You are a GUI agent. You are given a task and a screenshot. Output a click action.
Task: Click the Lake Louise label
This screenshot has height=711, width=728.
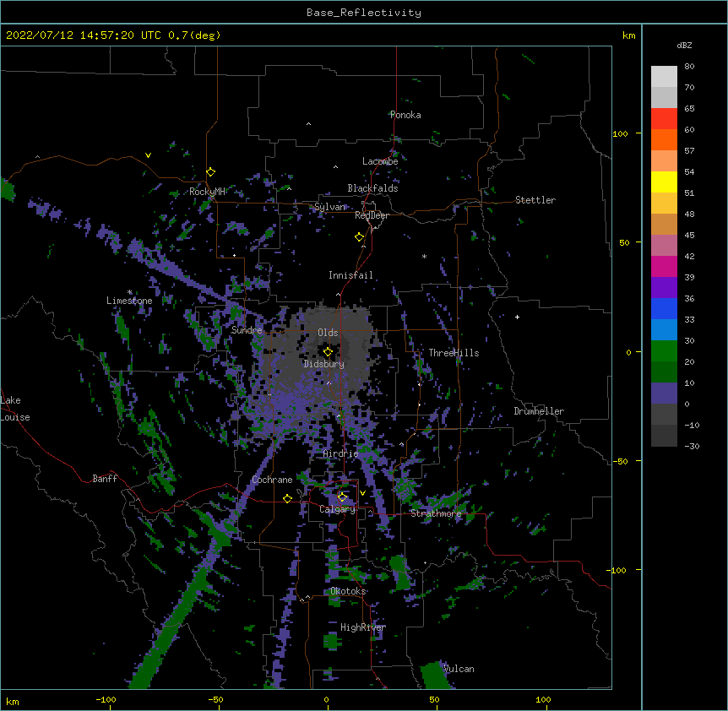click(x=15, y=409)
